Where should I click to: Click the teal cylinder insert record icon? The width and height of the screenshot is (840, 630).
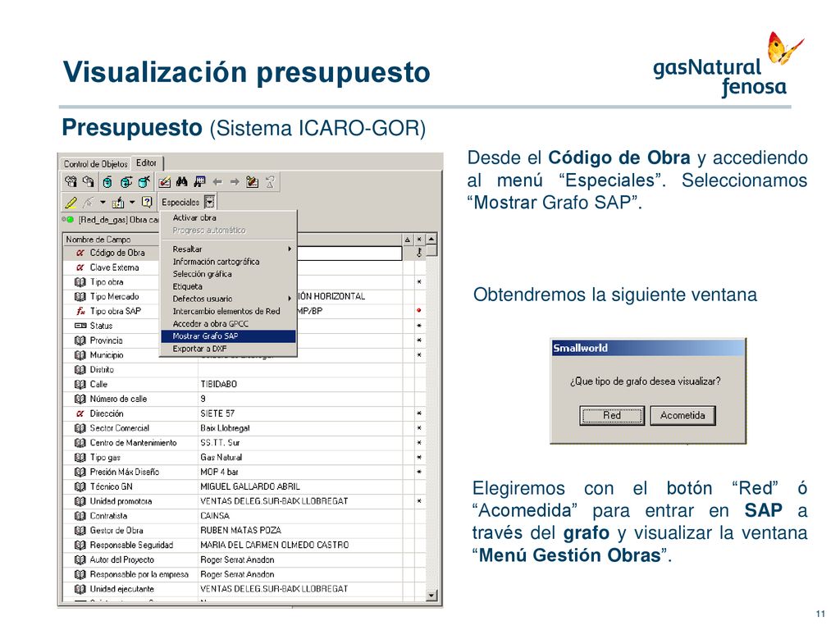coord(107,182)
